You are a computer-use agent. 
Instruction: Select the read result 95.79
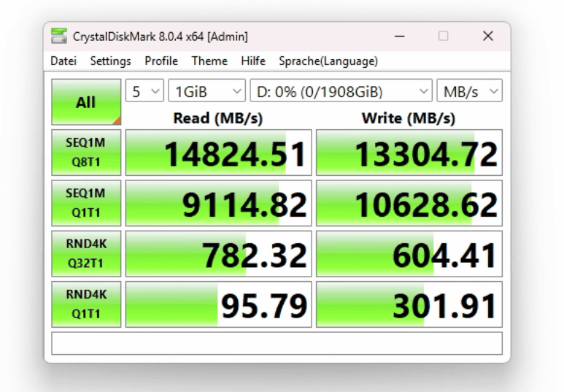[219, 304]
